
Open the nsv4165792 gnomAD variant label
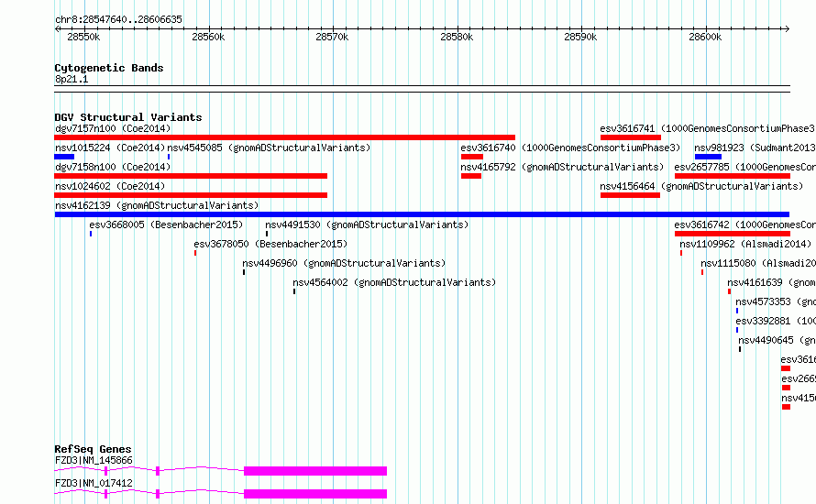click(562, 167)
